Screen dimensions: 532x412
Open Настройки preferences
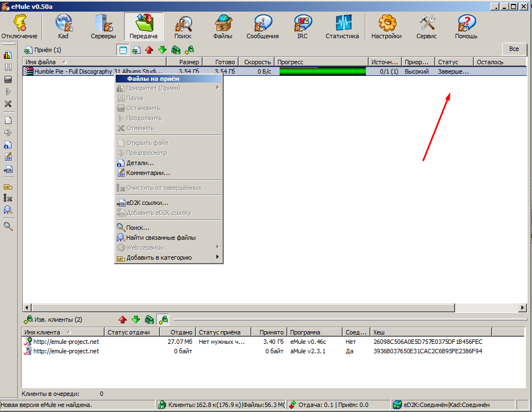386,27
